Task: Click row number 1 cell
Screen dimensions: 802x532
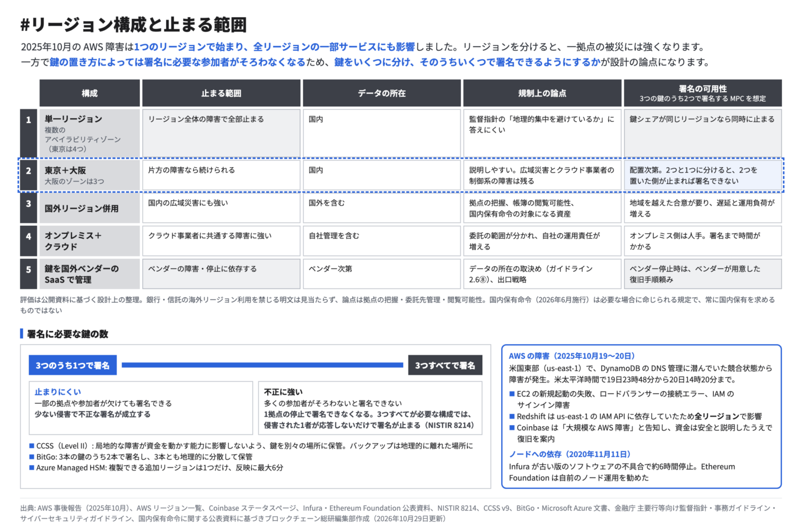Action: 28,133
